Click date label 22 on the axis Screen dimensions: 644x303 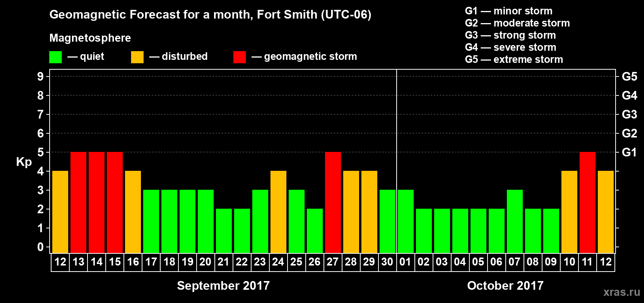click(242, 262)
